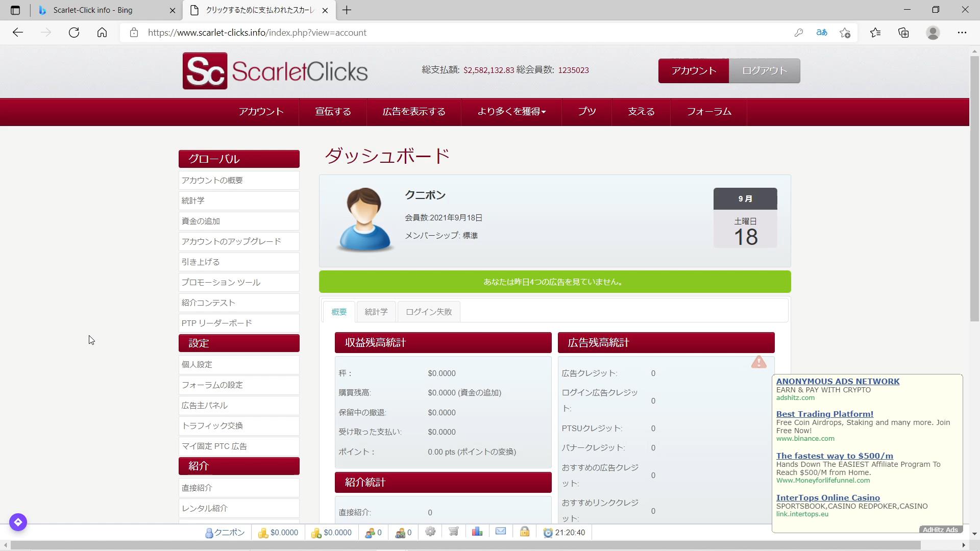The image size is (980, 551).
Task: Click the rented referrals people icon
Action: pyautogui.click(x=400, y=533)
